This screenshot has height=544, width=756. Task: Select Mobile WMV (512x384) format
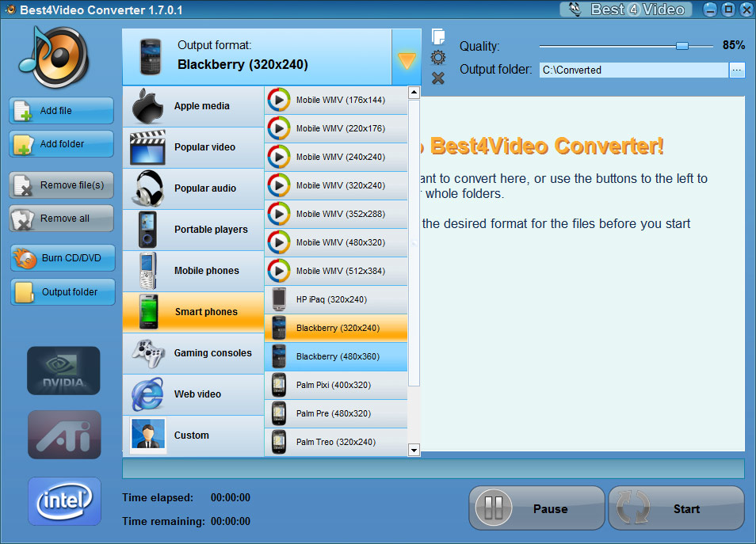[336, 271]
